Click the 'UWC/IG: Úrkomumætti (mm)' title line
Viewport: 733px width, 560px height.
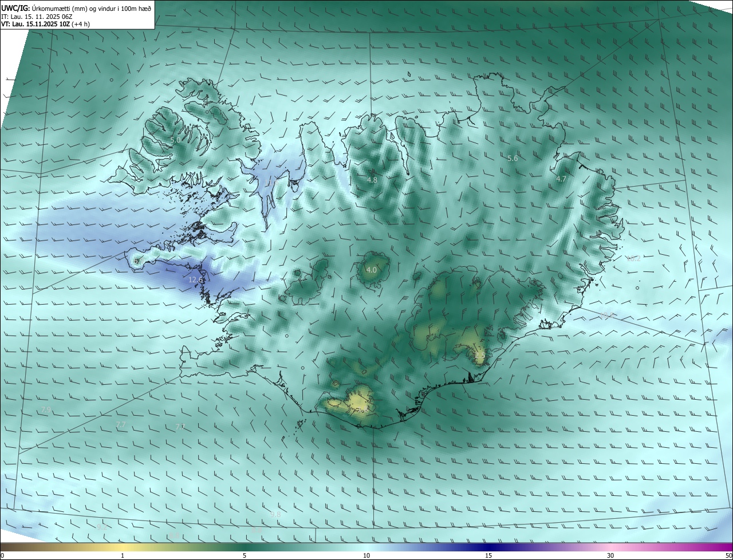[x=76, y=8]
